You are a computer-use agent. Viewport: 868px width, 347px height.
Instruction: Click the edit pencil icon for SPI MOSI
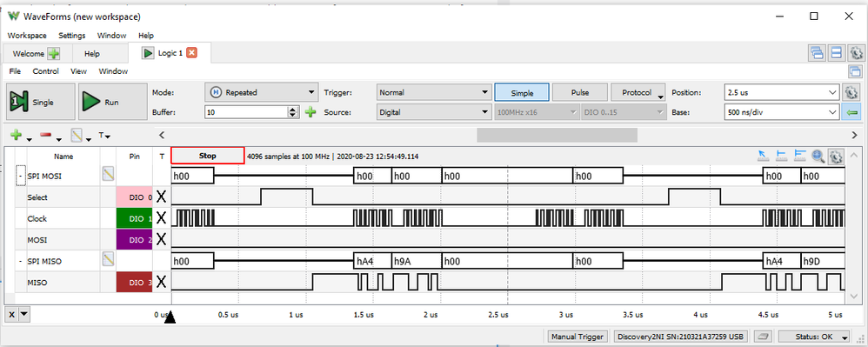(108, 174)
